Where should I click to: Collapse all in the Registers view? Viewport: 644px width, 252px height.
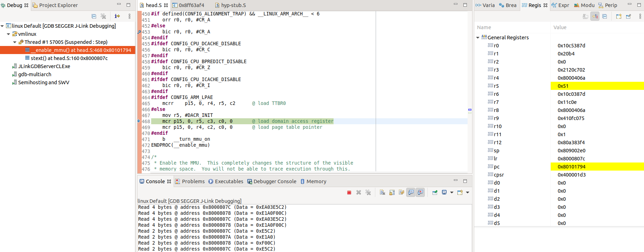604,16
